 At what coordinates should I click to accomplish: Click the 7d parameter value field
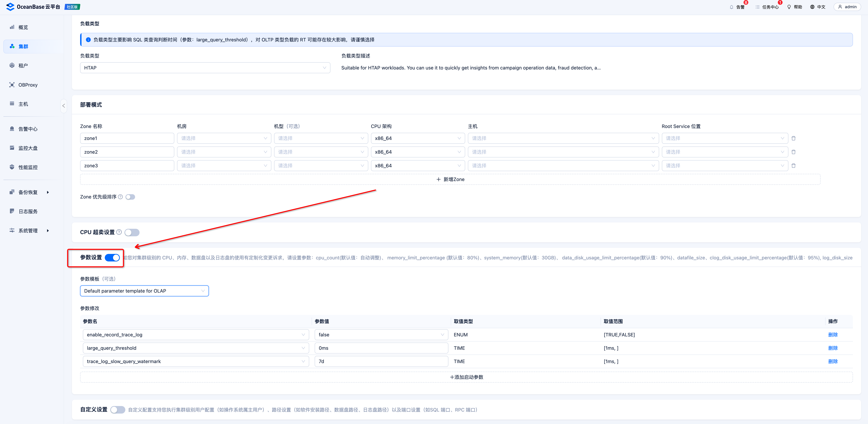(381, 361)
